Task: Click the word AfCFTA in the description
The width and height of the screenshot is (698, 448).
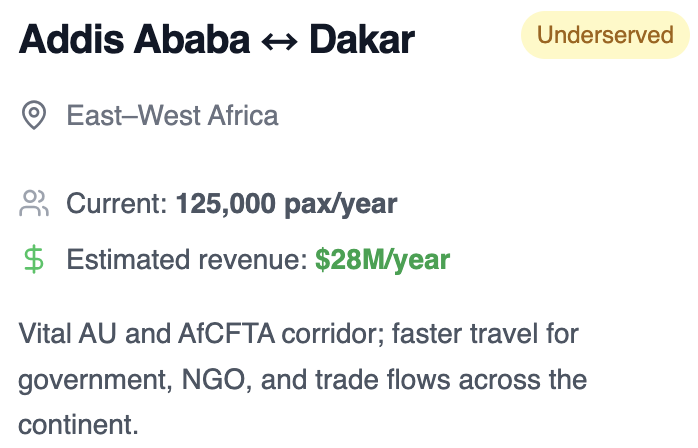Action: [x=226, y=334]
